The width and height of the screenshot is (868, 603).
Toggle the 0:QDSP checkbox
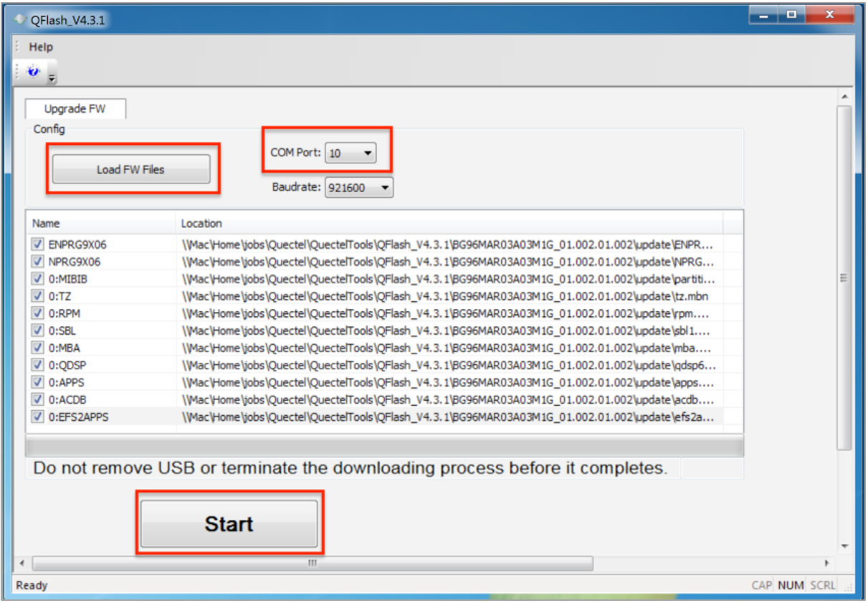(37, 365)
